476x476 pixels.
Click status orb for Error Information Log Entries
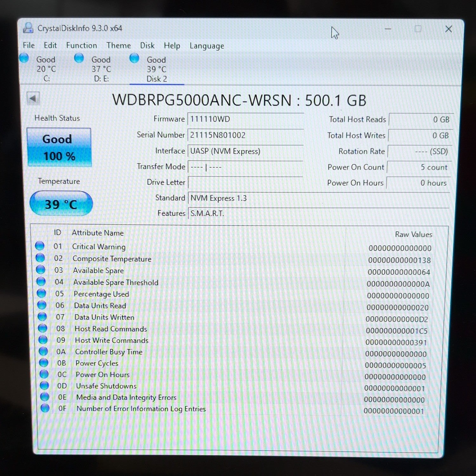tap(45, 408)
